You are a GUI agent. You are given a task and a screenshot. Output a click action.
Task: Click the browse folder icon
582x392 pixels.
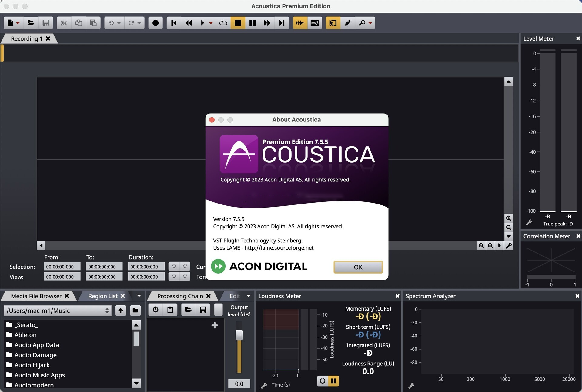click(135, 311)
